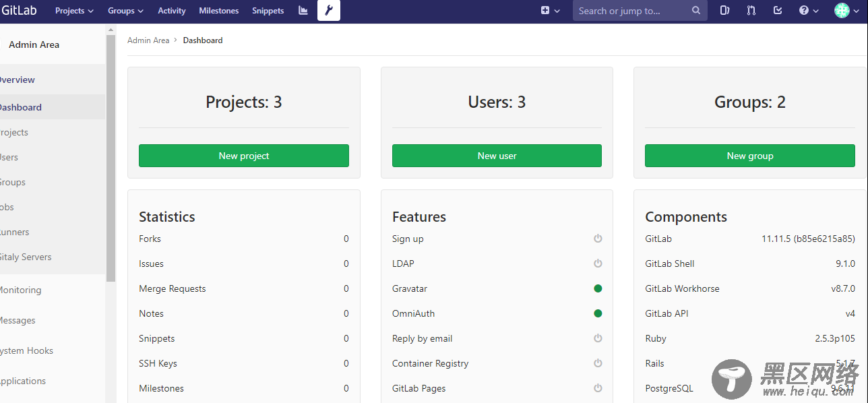Click the GitLab Pages power icon
The image size is (868, 403).
(x=598, y=388)
